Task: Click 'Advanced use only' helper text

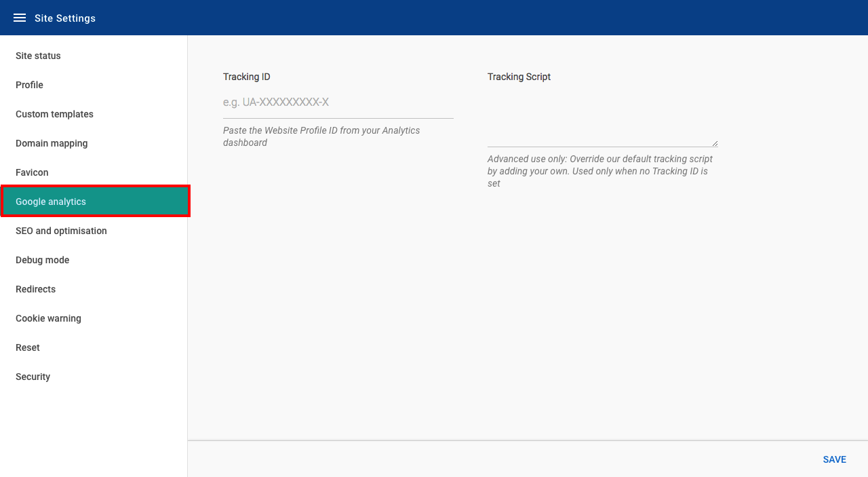Action: coord(600,171)
